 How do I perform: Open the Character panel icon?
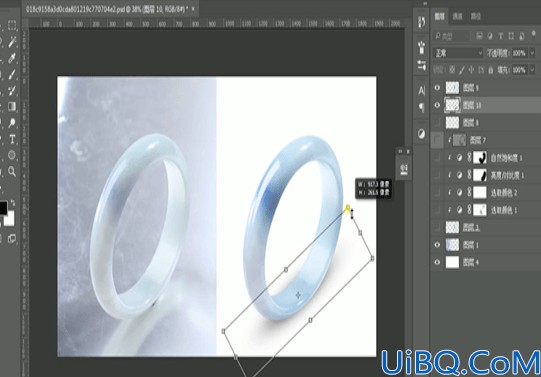pyautogui.click(x=421, y=90)
